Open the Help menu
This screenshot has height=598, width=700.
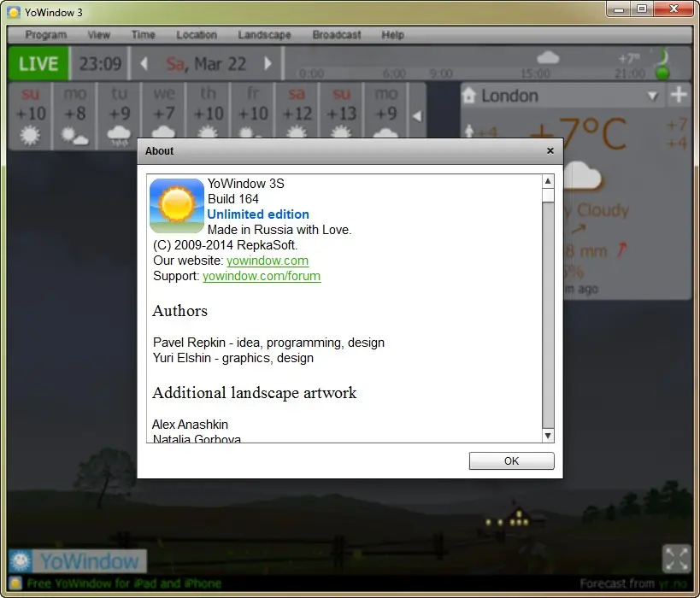click(393, 35)
